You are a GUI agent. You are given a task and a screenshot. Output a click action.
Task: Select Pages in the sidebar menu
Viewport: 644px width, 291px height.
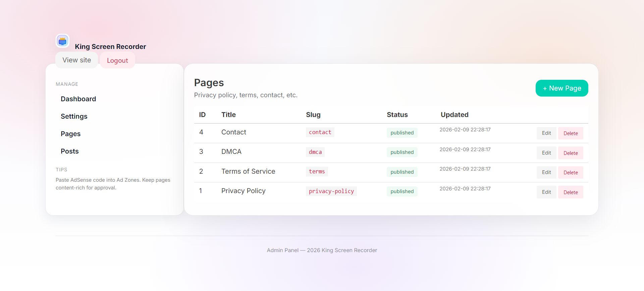pyautogui.click(x=70, y=134)
